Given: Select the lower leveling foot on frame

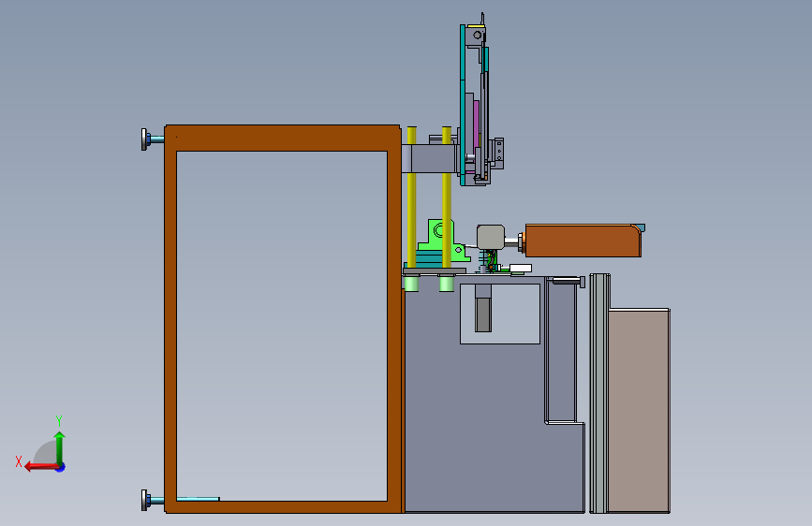Looking at the screenshot, I should [x=153, y=500].
